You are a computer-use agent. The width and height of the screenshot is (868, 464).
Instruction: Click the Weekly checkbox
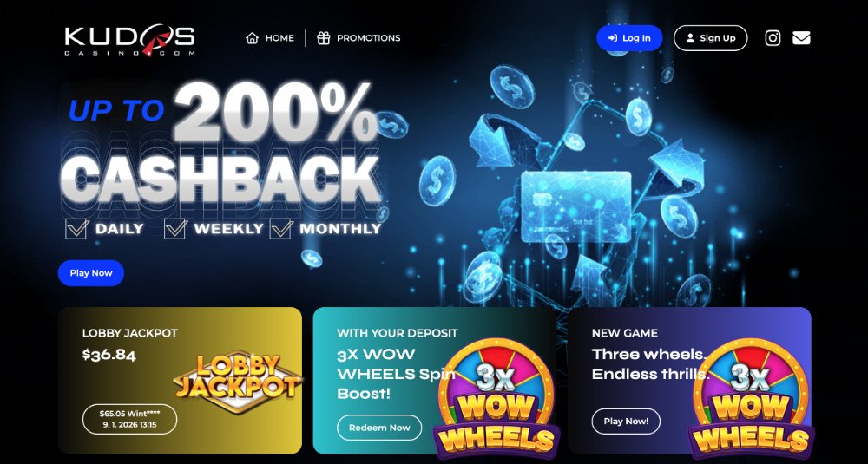point(175,228)
